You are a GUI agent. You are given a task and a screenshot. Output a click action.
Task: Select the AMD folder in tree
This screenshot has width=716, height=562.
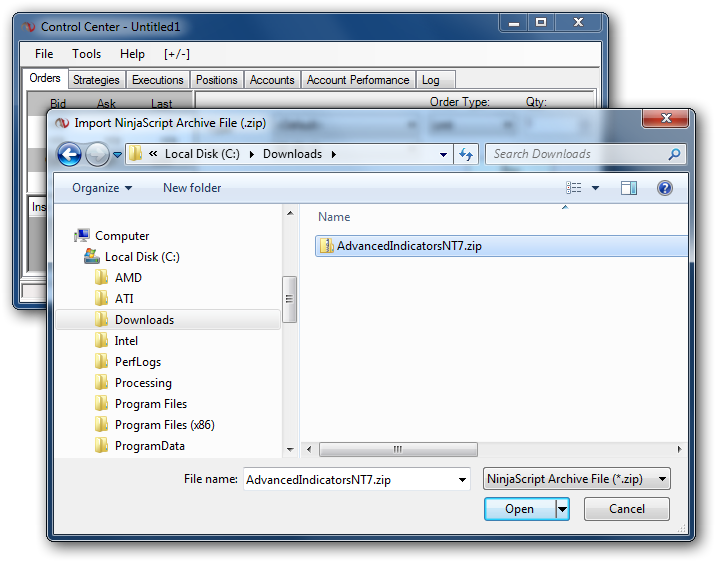128,278
